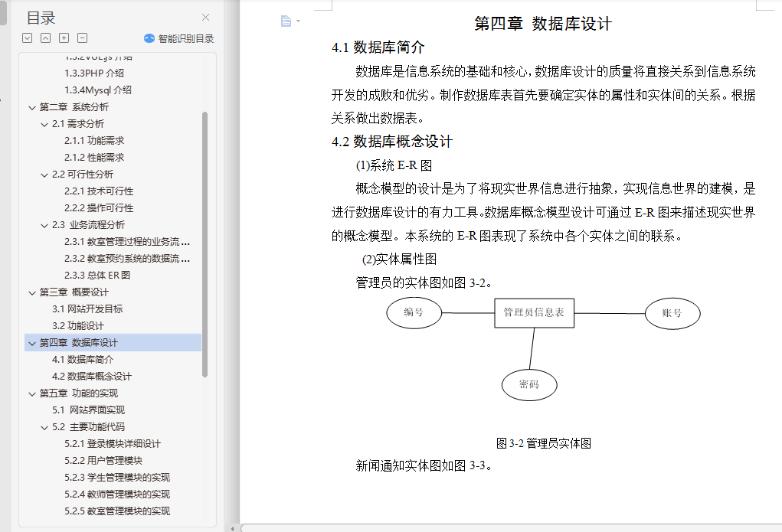Open 2.1.1 功能需求 outline entry
The width and height of the screenshot is (782, 532).
(x=94, y=141)
